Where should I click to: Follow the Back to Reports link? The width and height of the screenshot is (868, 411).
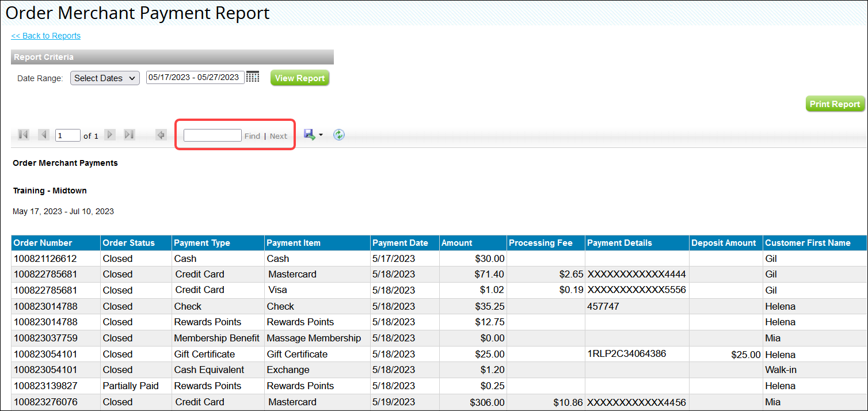point(46,36)
